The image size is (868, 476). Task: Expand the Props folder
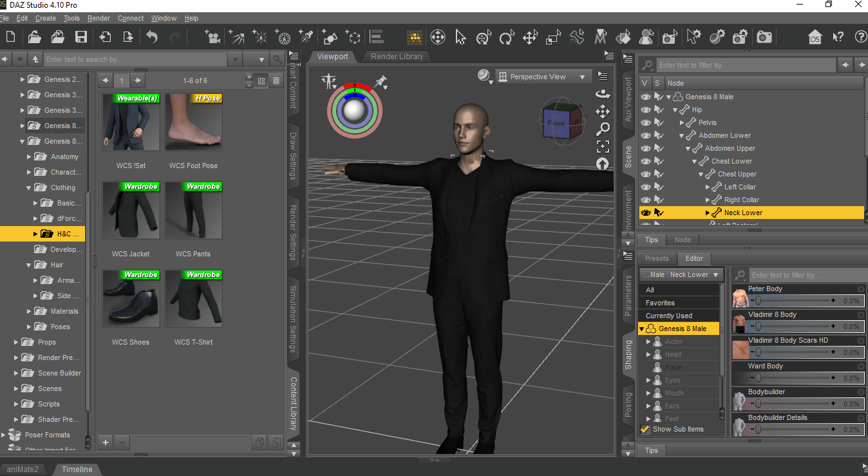click(x=16, y=342)
